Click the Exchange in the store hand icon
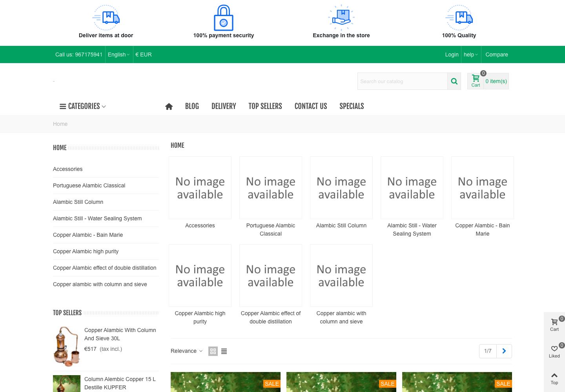Viewport: 565px width, 392px height. coord(341,18)
